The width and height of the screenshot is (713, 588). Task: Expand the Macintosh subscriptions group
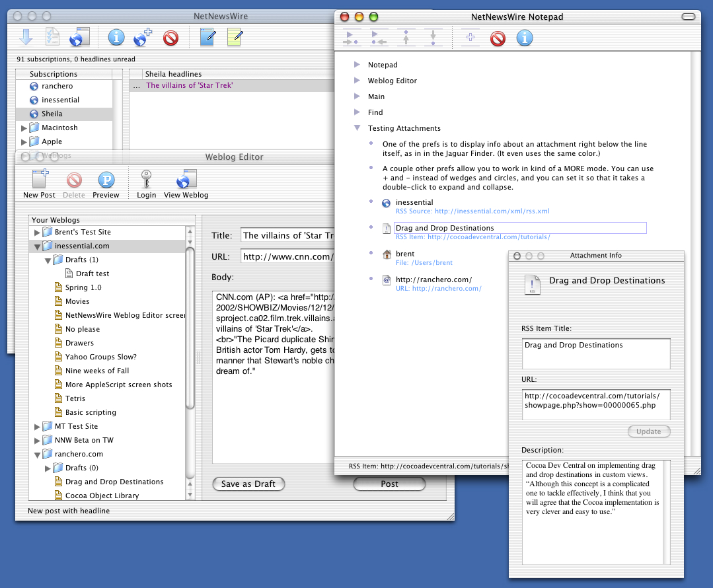[x=25, y=128]
